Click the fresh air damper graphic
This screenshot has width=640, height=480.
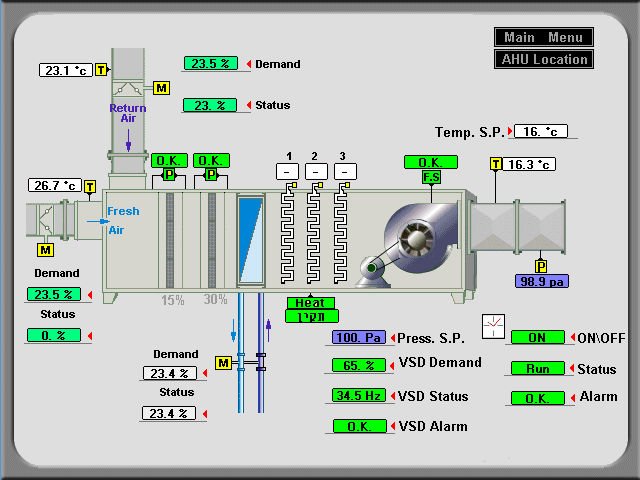(x=47, y=219)
